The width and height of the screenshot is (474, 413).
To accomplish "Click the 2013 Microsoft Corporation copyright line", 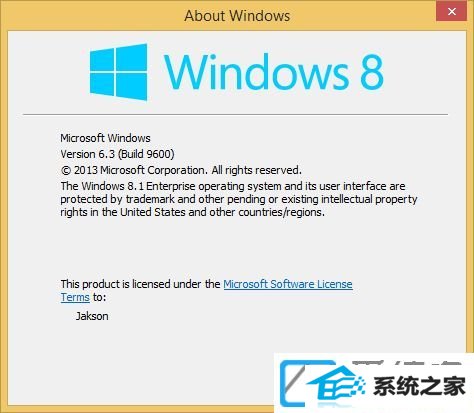I will click(x=181, y=170).
